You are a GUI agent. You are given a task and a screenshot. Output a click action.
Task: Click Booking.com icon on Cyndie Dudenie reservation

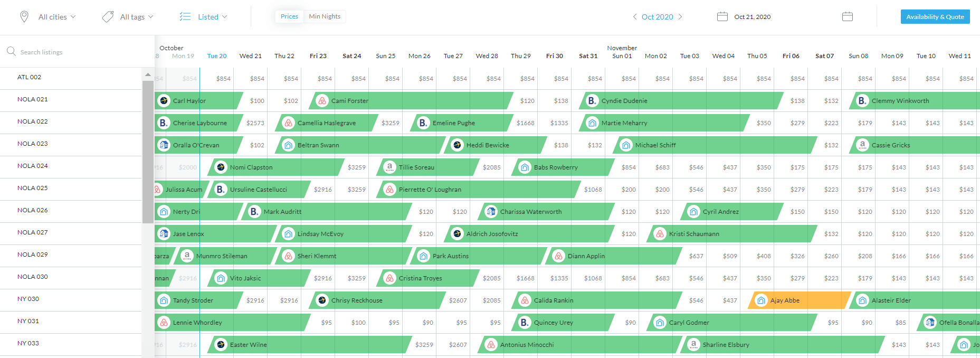pyautogui.click(x=592, y=101)
